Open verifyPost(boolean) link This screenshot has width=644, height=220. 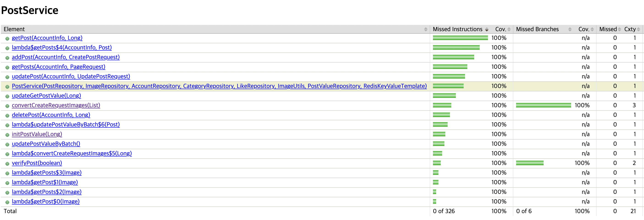[37, 163]
